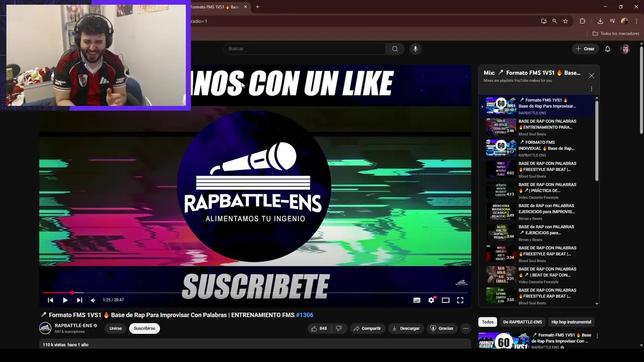Focus the Buscar search field
Image resolution: width=644 pixels, height=362 pixels.
(304, 49)
